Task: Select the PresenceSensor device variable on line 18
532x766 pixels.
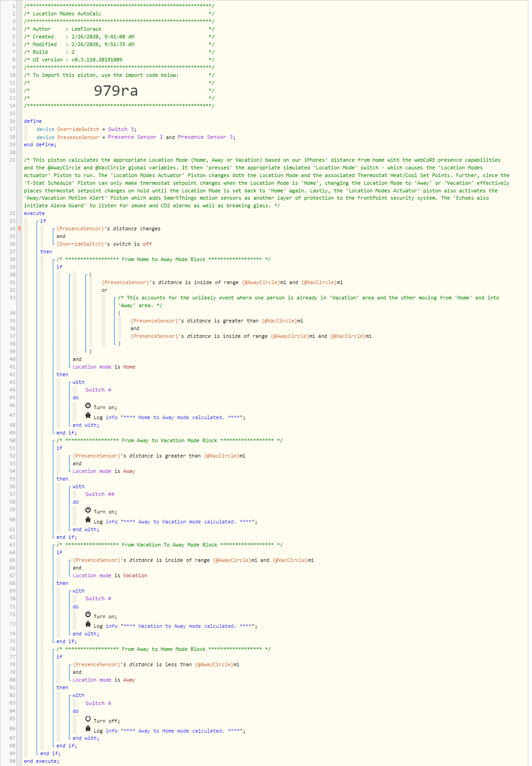Action: [x=78, y=137]
